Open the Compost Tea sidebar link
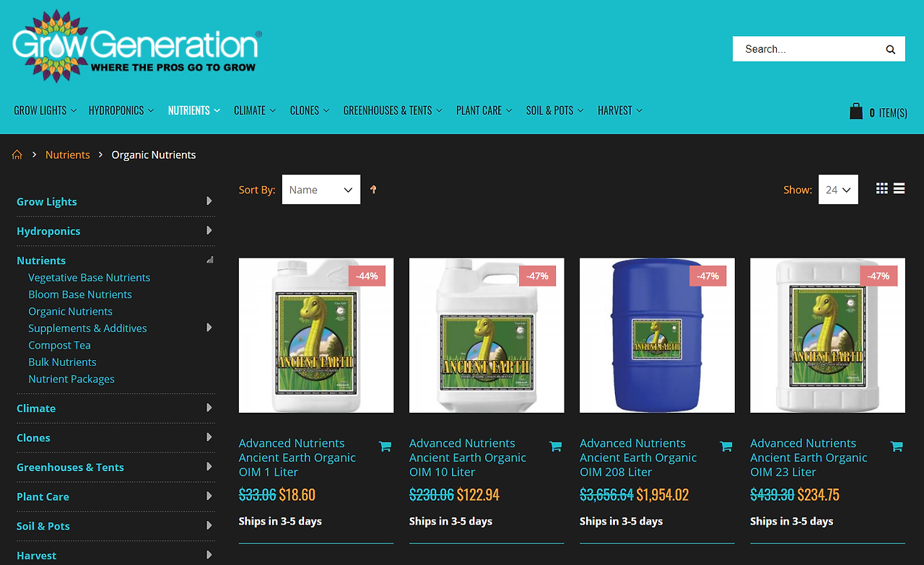The height and width of the screenshot is (565, 924). click(59, 345)
